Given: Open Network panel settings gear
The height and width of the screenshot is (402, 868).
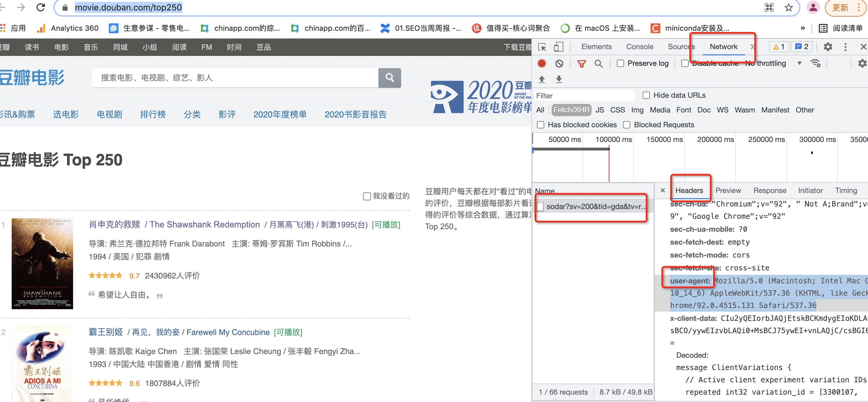Looking at the screenshot, I should [x=862, y=63].
